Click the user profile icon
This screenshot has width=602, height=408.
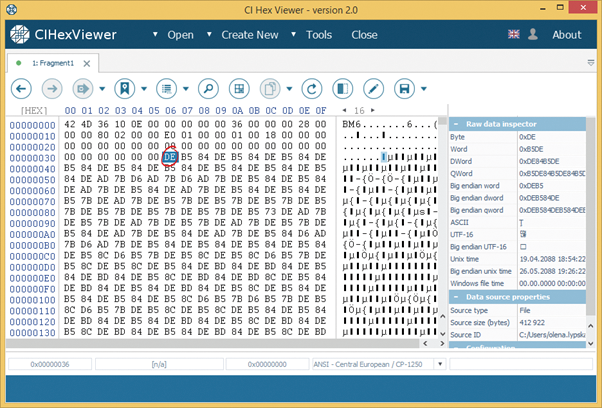click(x=533, y=34)
